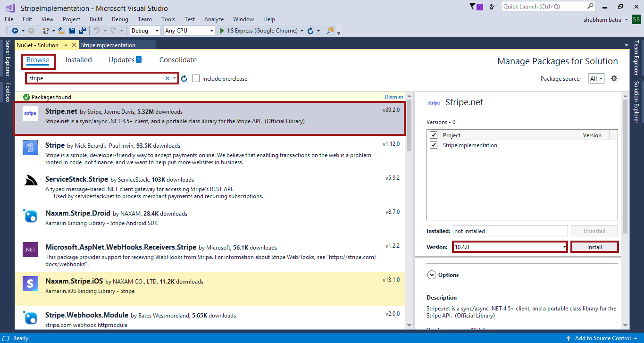Click Add to Source Control in status bar
Viewport: 644px width, 343px height.
[x=603, y=338]
